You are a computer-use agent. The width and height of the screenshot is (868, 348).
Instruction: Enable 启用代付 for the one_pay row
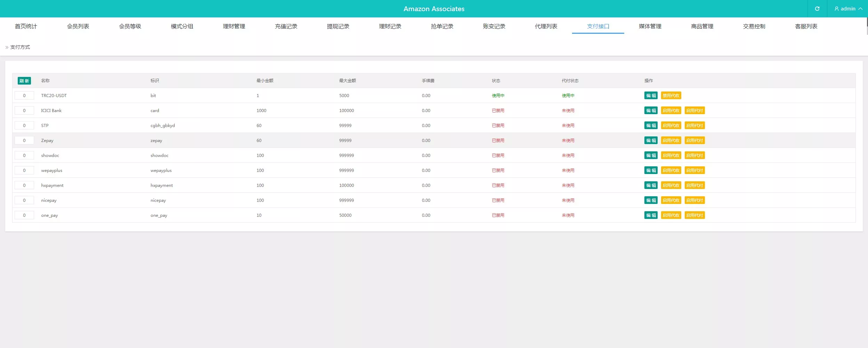pos(694,215)
